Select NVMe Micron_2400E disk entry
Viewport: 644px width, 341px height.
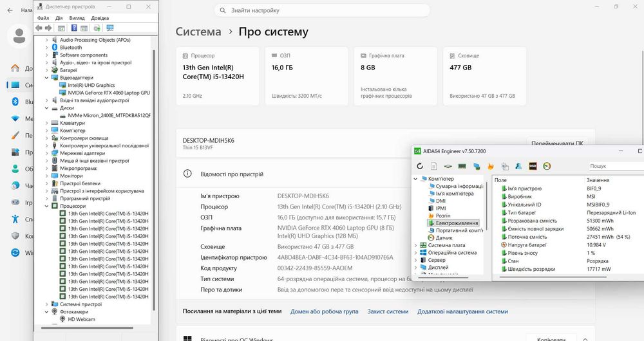click(109, 115)
